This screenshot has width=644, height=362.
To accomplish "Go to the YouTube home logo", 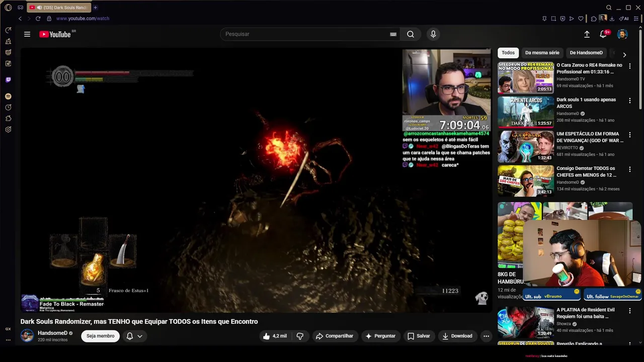I will coord(55,34).
